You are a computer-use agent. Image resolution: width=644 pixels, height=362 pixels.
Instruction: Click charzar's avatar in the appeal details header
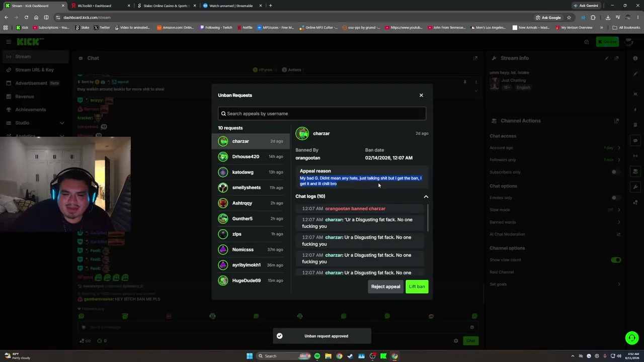[x=302, y=133]
